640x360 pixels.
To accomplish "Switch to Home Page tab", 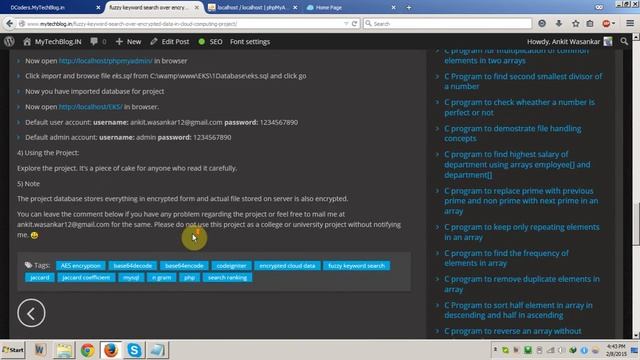I will (351, 7).
